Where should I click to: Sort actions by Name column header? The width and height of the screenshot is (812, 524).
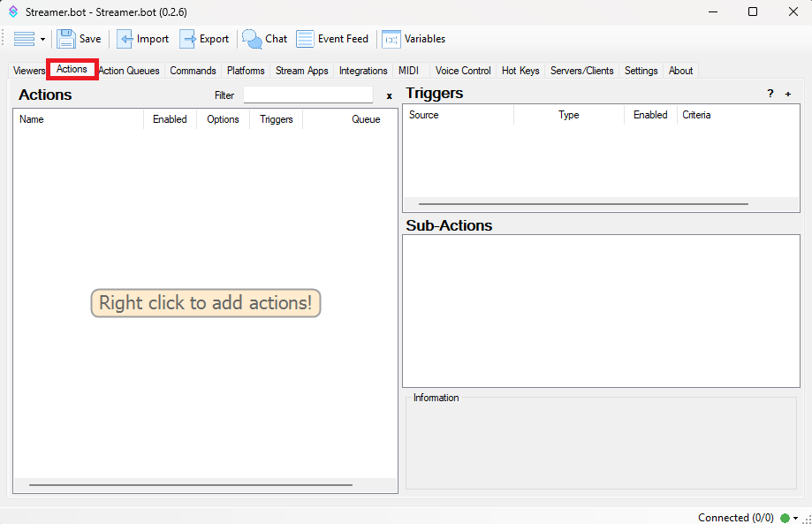point(32,119)
